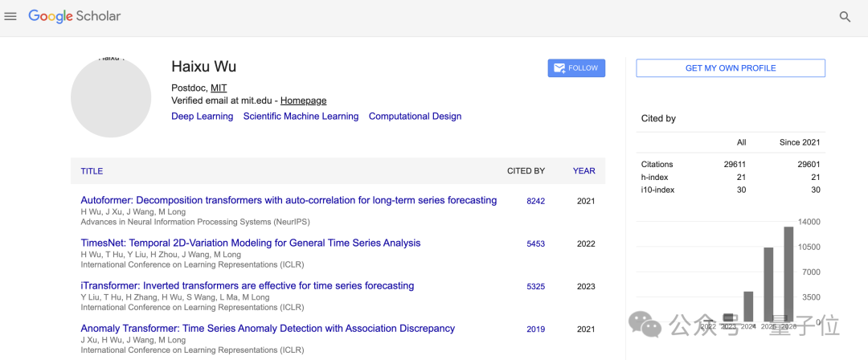Select the Computational Design tag
The height and width of the screenshot is (360, 868).
[416, 117]
